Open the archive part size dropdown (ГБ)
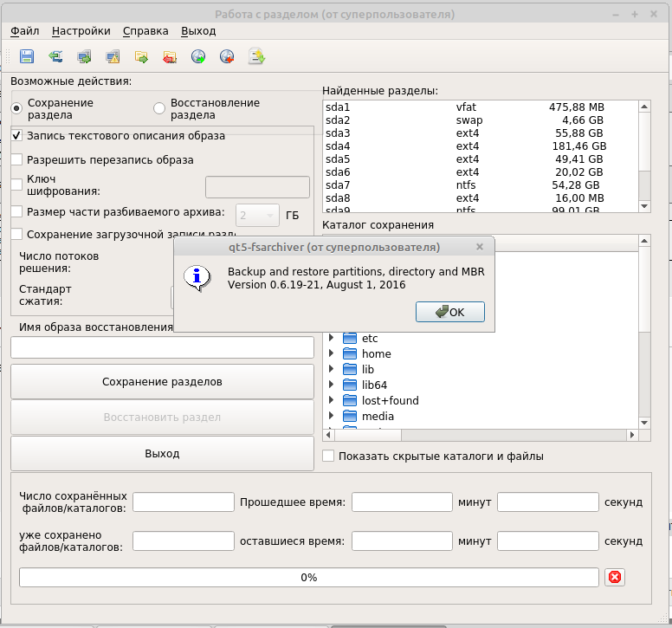The image size is (672, 628). point(257,215)
